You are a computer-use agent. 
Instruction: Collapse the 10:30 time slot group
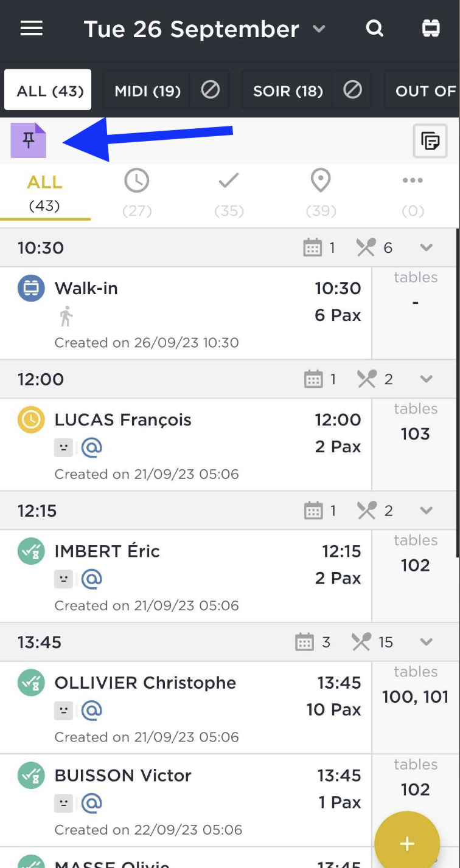tap(426, 247)
